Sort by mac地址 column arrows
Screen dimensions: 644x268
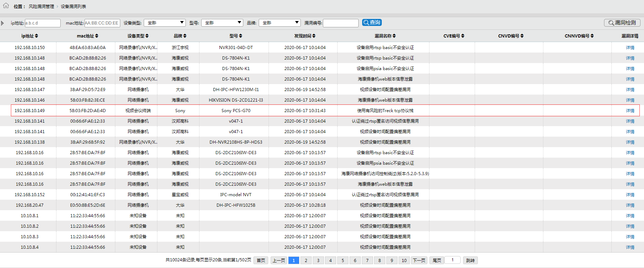(97, 36)
